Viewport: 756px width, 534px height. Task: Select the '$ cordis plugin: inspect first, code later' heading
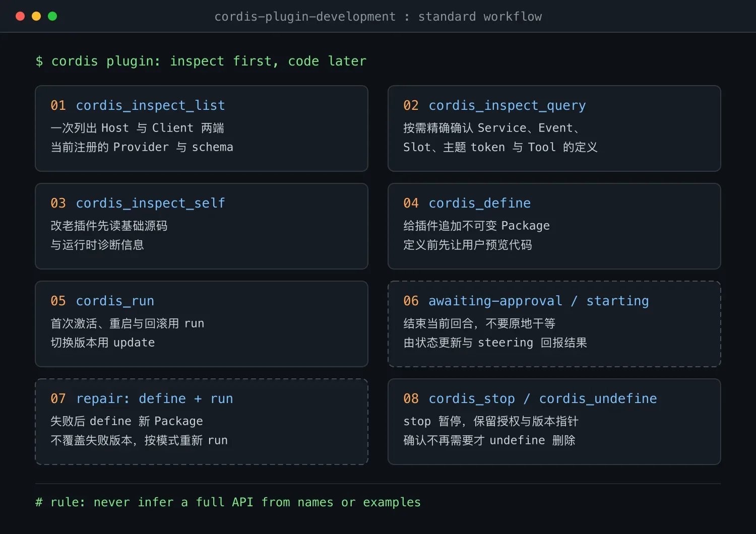(x=201, y=61)
